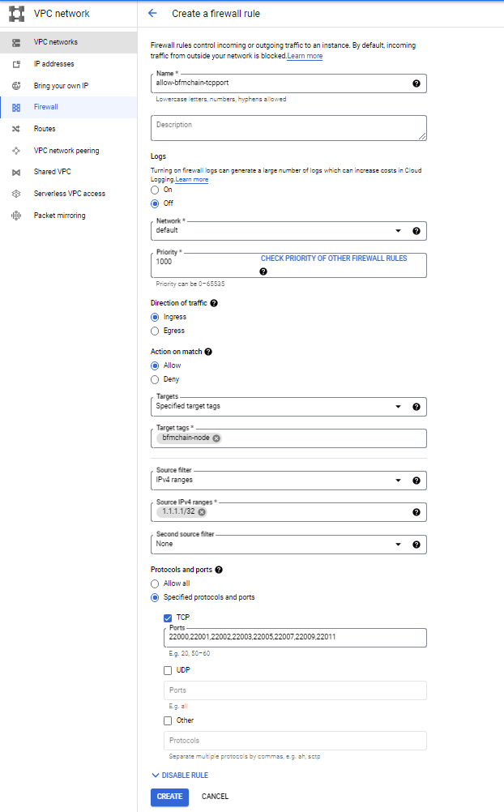Viewport: 504px width, 812px height.
Task: Select Egress direction of traffic
Action: pyautogui.click(x=154, y=330)
